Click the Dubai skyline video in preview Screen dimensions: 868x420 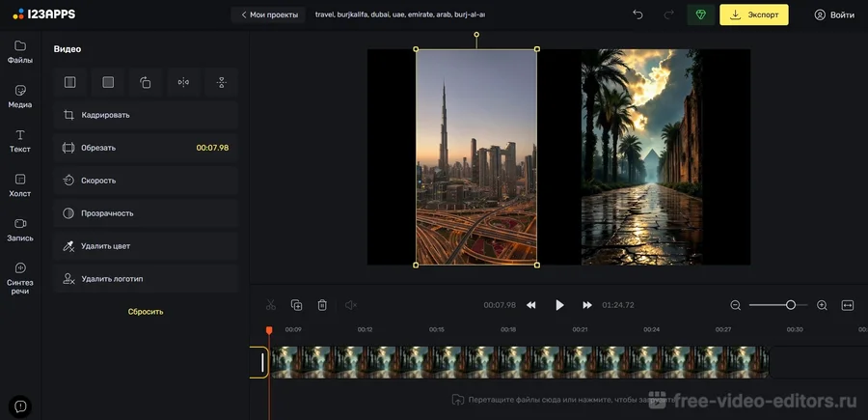[x=476, y=156]
